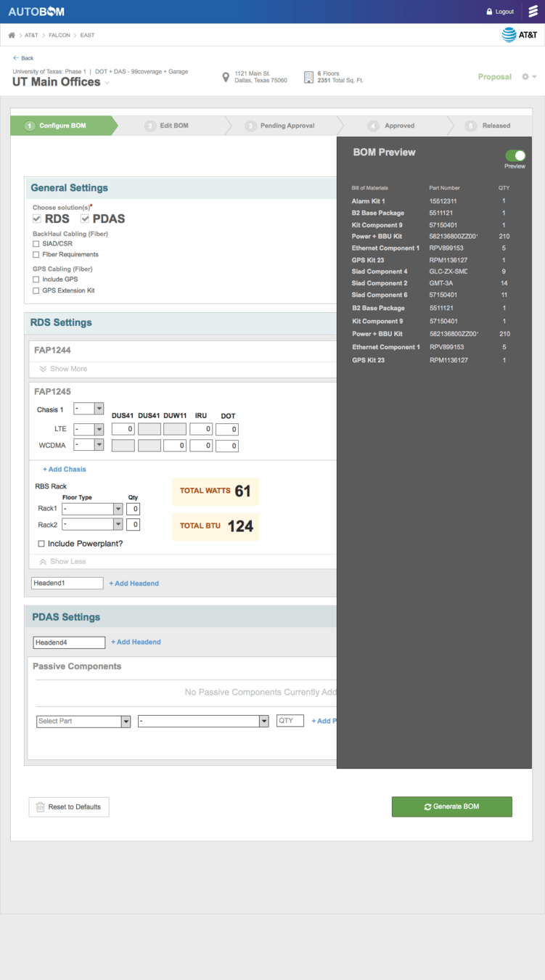Click EAST breadcrumb link
Screen dimensions: 545x980
coord(88,35)
